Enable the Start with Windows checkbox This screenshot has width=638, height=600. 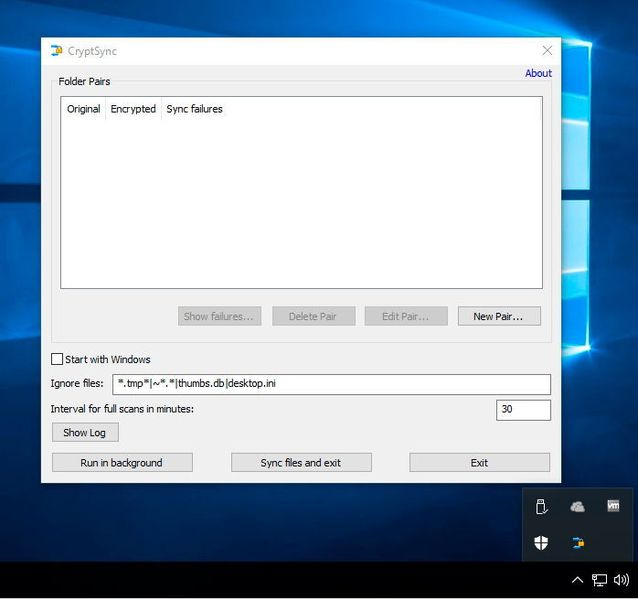[57, 359]
